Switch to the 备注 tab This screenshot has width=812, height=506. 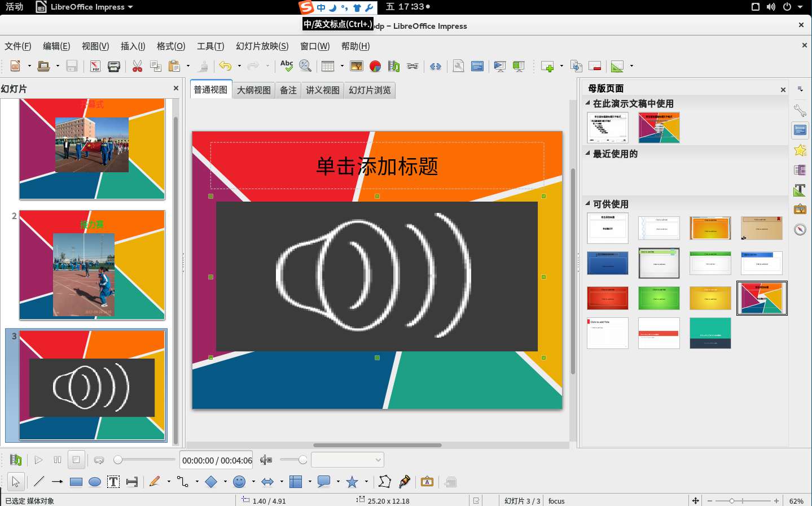(288, 90)
